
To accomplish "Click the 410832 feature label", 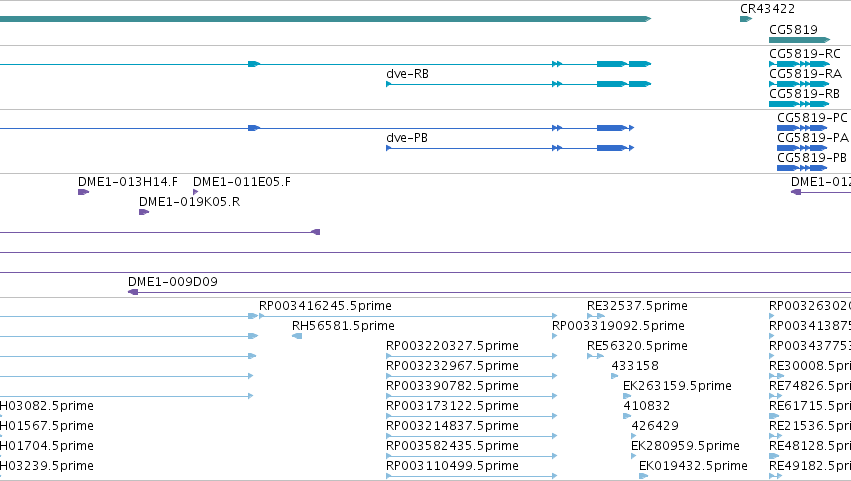I will tap(646, 406).
